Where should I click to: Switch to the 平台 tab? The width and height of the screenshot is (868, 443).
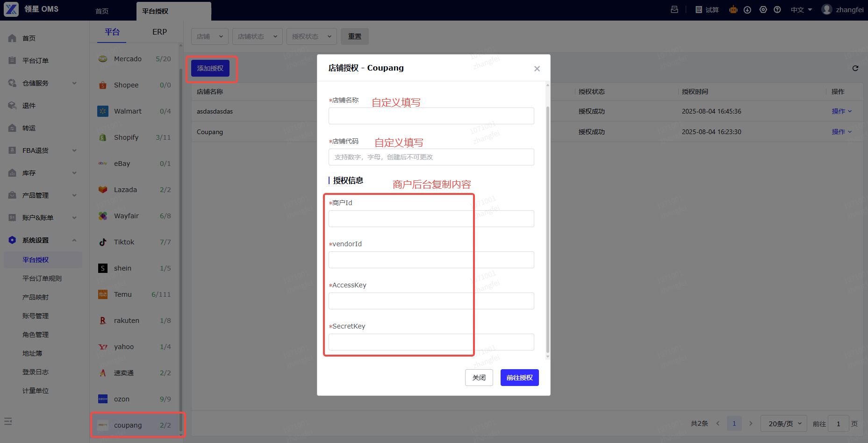click(112, 32)
